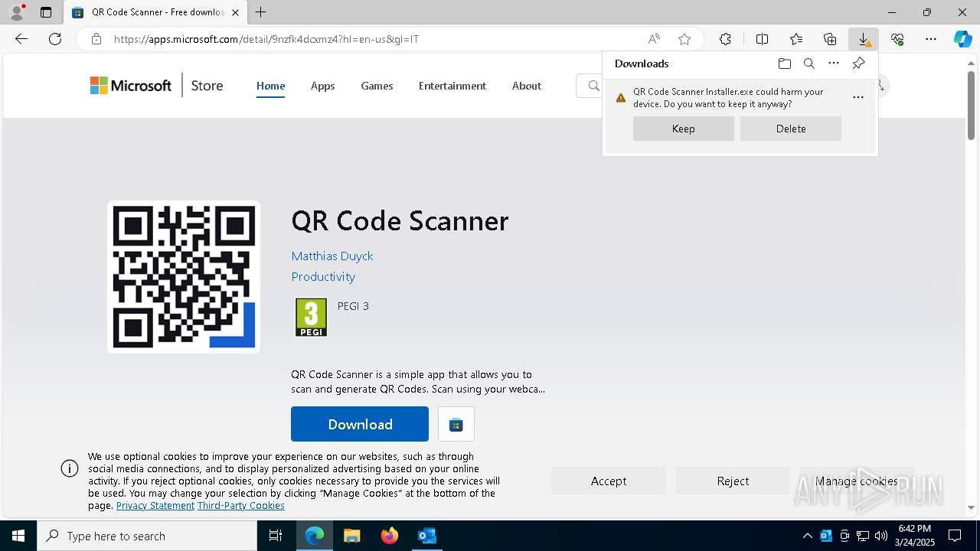This screenshot has height=551, width=980.
Task: Open Outlook from taskbar
Action: pyautogui.click(x=426, y=536)
